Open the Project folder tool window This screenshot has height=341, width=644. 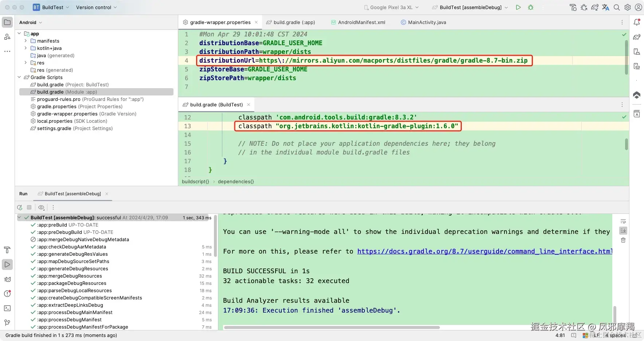(7, 22)
